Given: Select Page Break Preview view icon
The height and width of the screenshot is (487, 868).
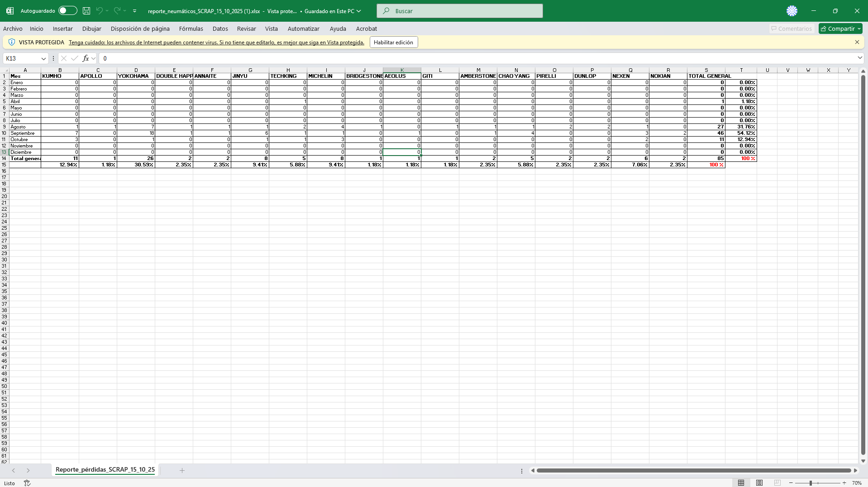Looking at the screenshot, I should [777, 483].
